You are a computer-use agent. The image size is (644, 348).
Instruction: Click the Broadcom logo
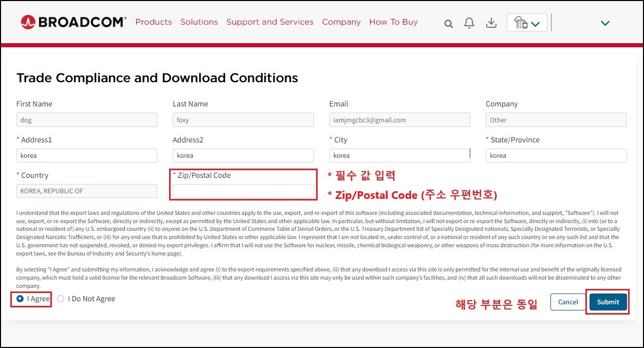pyautogui.click(x=73, y=22)
